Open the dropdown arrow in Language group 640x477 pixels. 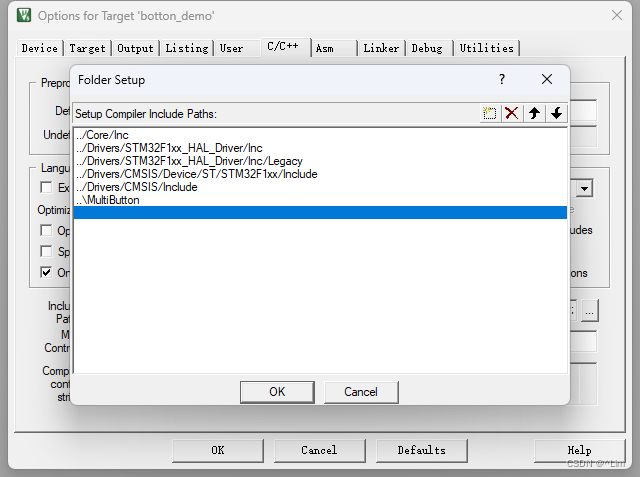tap(584, 189)
